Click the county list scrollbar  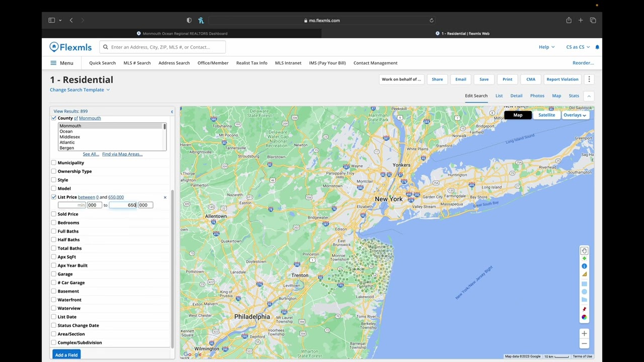(x=164, y=127)
